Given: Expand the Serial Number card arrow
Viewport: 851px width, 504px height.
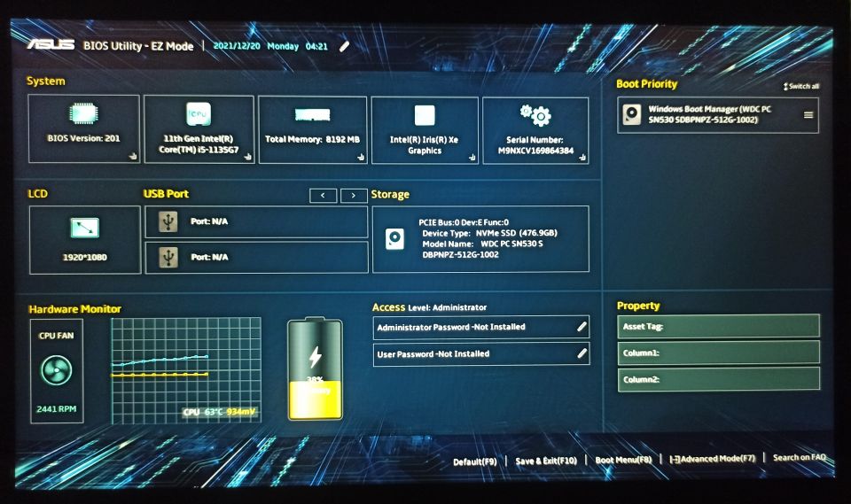Looking at the screenshot, I should (582, 158).
